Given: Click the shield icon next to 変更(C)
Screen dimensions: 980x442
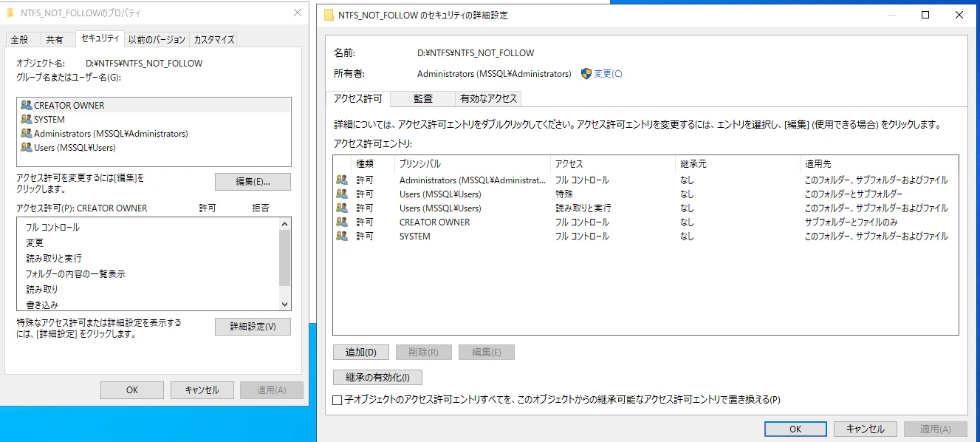Looking at the screenshot, I should coord(586,73).
